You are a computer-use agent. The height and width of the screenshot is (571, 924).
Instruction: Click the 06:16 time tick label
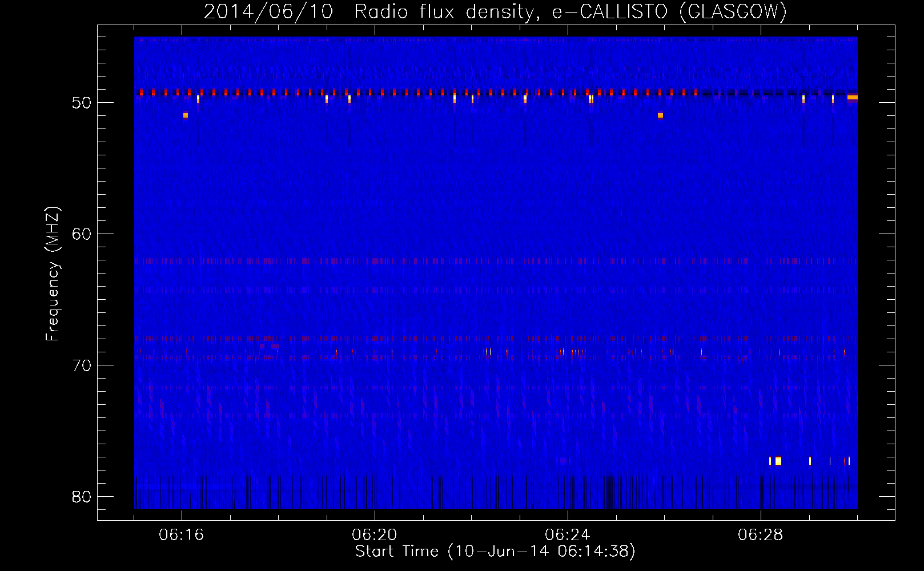tap(182, 535)
